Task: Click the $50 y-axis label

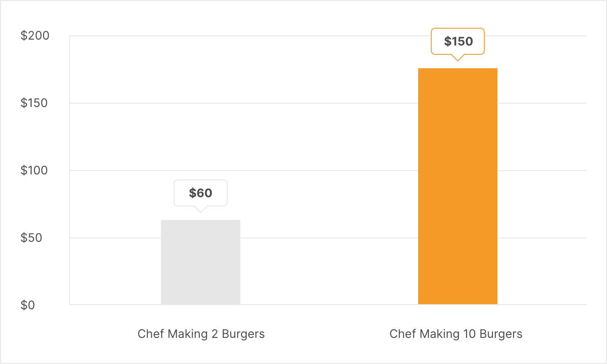Action: (32, 238)
